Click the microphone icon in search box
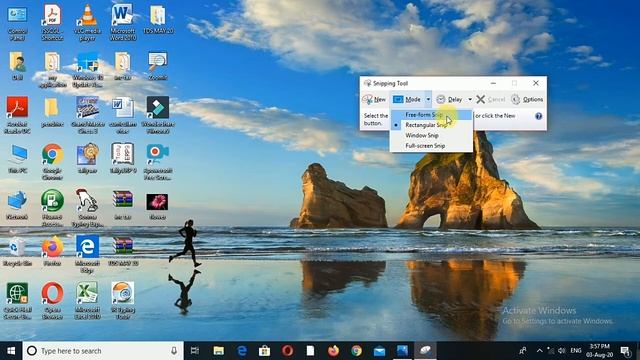Viewport: 640px width, 360px height. tap(174, 351)
